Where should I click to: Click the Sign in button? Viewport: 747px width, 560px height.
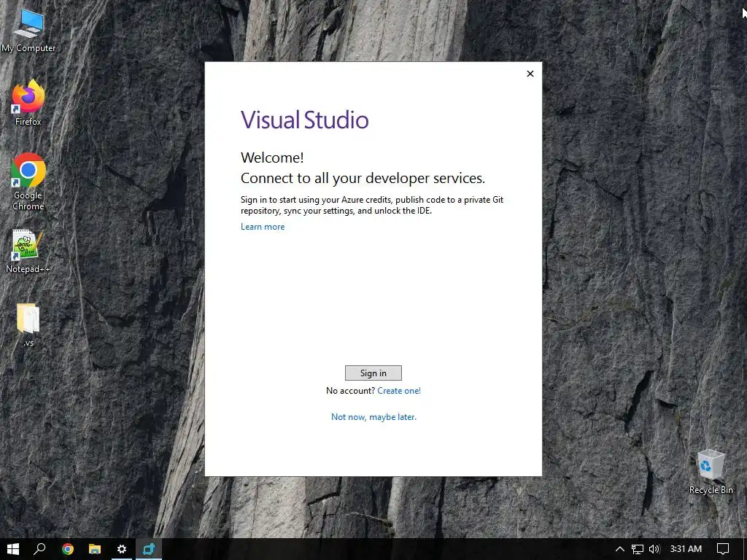373,373
